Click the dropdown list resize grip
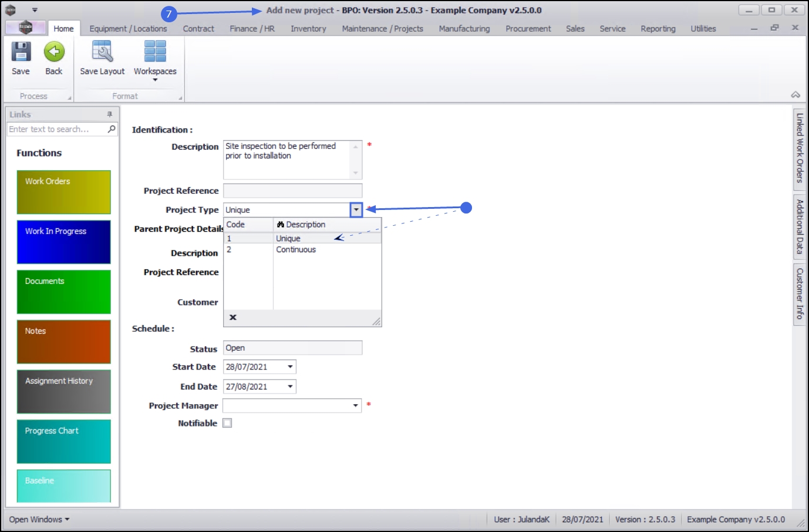 tap(376, 321)
